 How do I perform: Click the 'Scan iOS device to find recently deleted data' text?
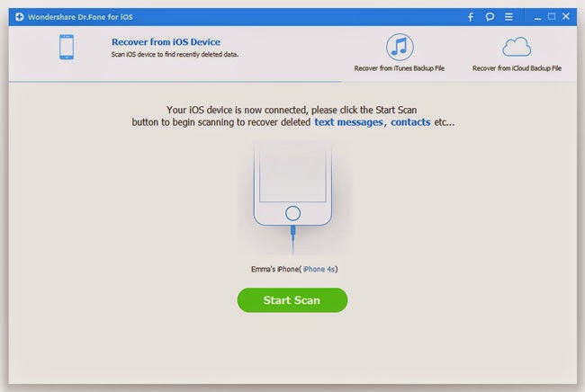point(175,55)
